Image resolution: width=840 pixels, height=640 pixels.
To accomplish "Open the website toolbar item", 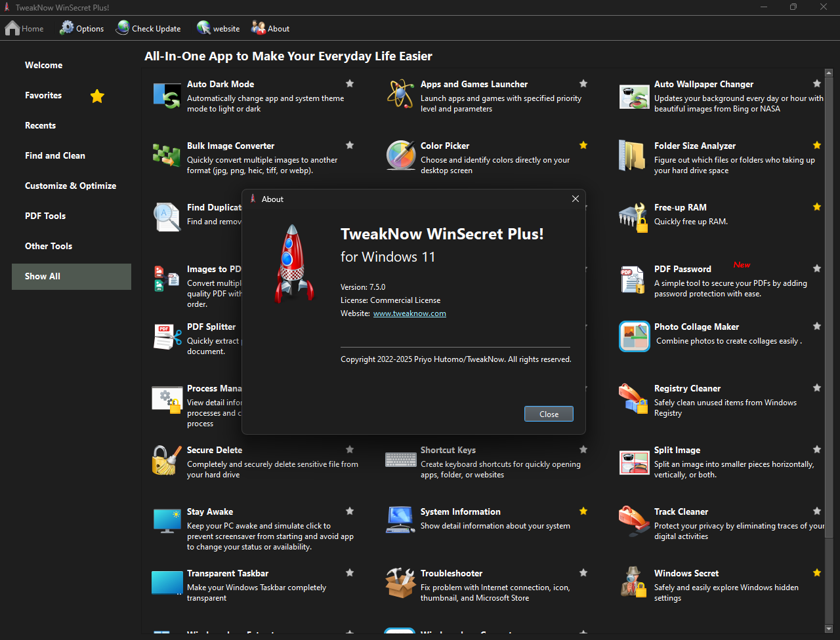I will [x=219, y=28].
